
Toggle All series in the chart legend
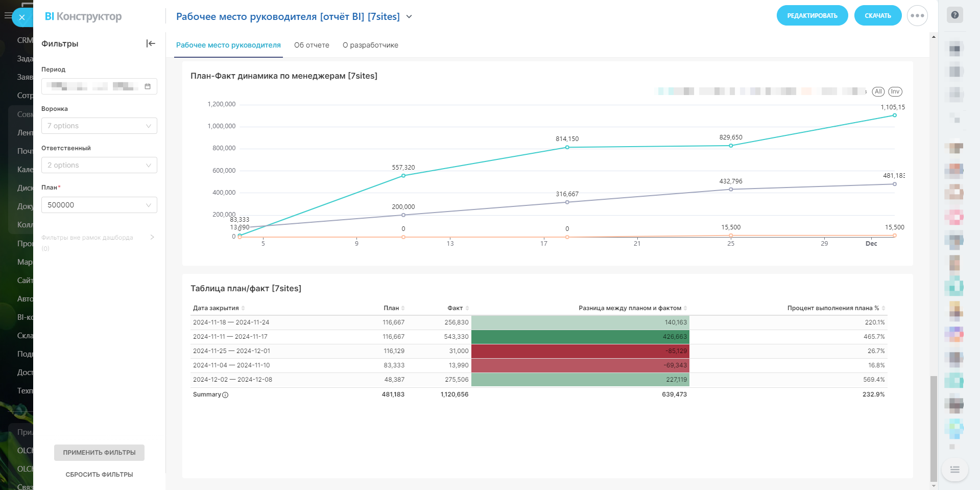[x=878, y=91]
